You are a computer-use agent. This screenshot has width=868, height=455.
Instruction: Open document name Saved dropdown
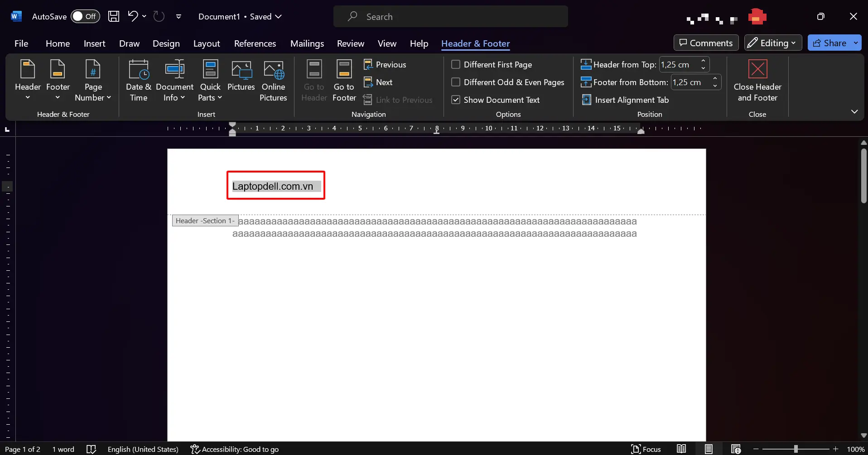pos(240,17)
